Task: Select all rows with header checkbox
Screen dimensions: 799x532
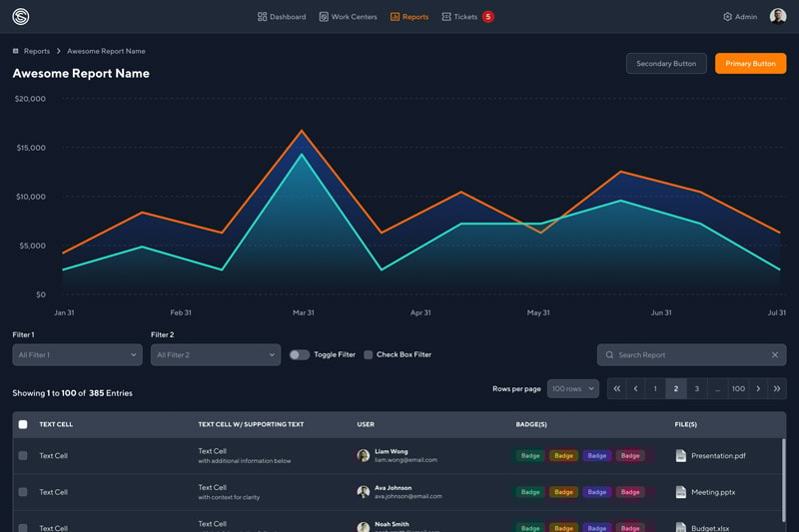Action: (23, 424)
